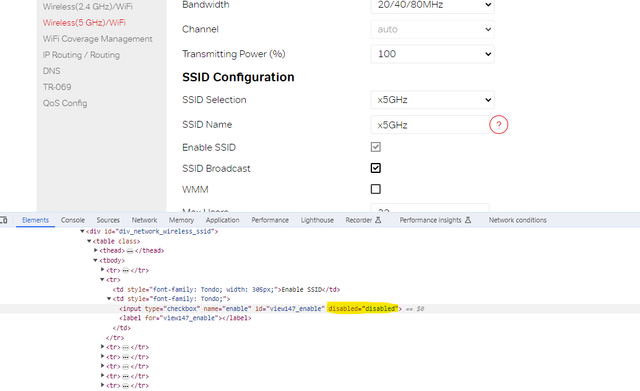640x391 pixels.
Task: Open the Network conditions tab
Action: (x=518, y=220)
